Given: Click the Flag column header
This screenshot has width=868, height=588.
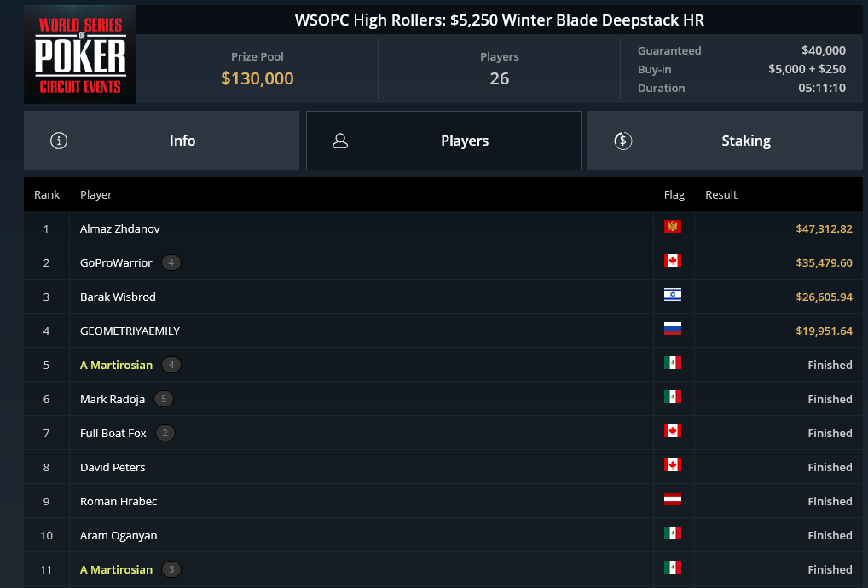Looking at the screenshot, I should (674, 194).
